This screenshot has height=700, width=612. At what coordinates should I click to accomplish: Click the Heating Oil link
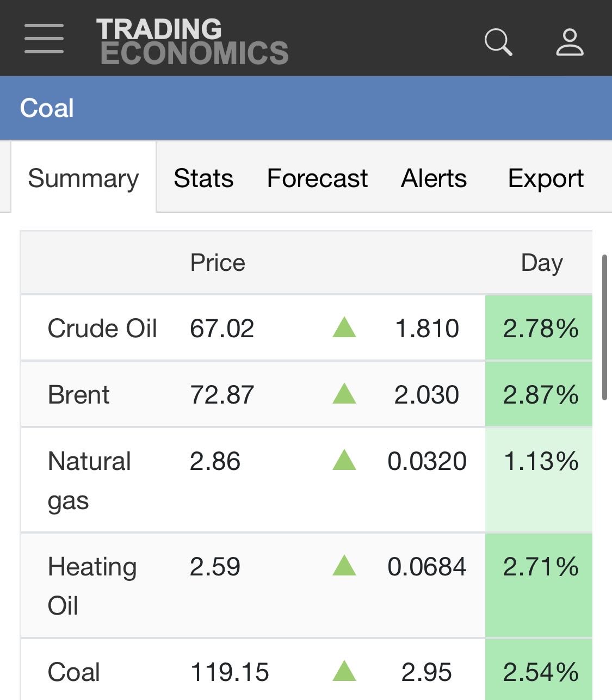92,586
